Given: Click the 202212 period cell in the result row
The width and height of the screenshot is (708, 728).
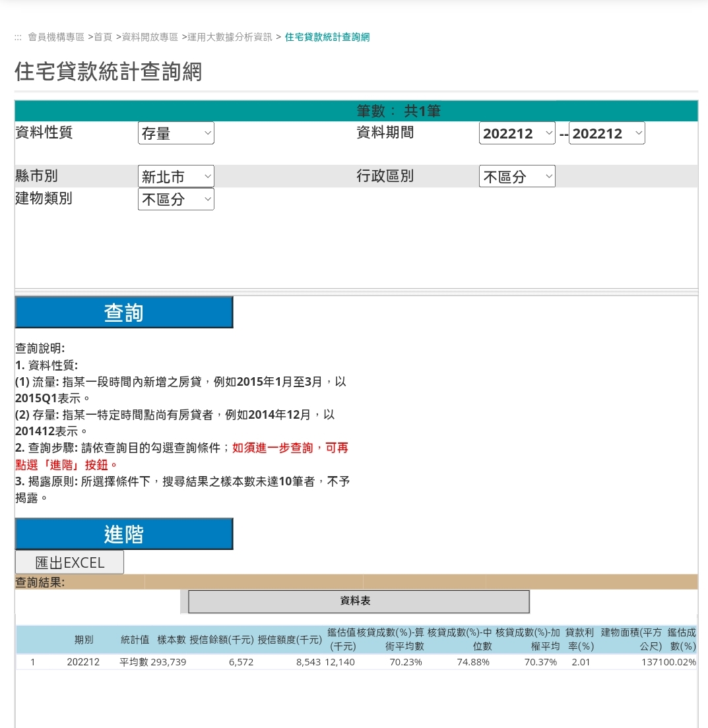Looking at the screenshot, I should pos(83,662).
